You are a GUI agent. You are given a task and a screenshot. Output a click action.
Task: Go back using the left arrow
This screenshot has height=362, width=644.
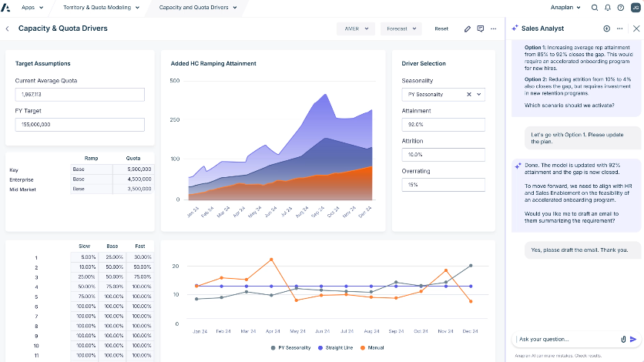pos(8,28)
